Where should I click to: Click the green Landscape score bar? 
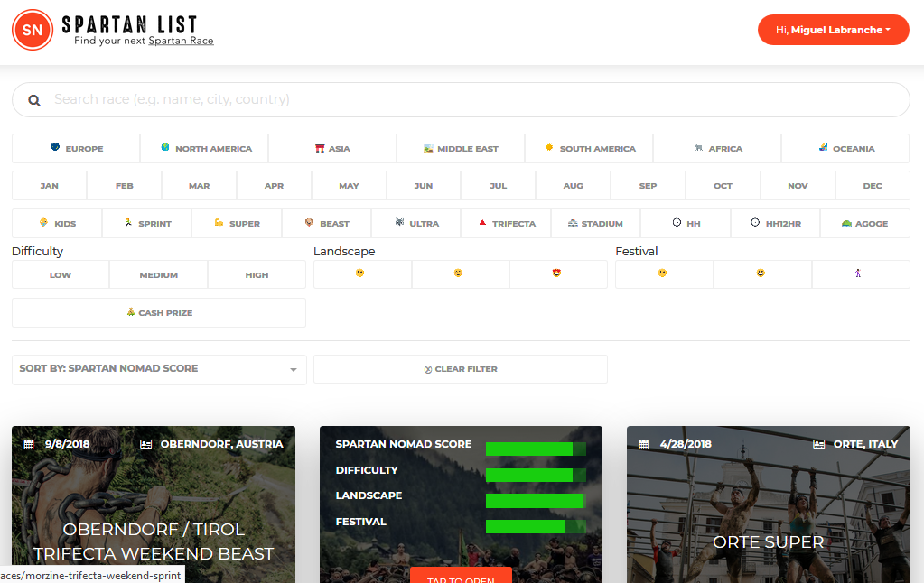pyautogui.click(x=535, y=501)
